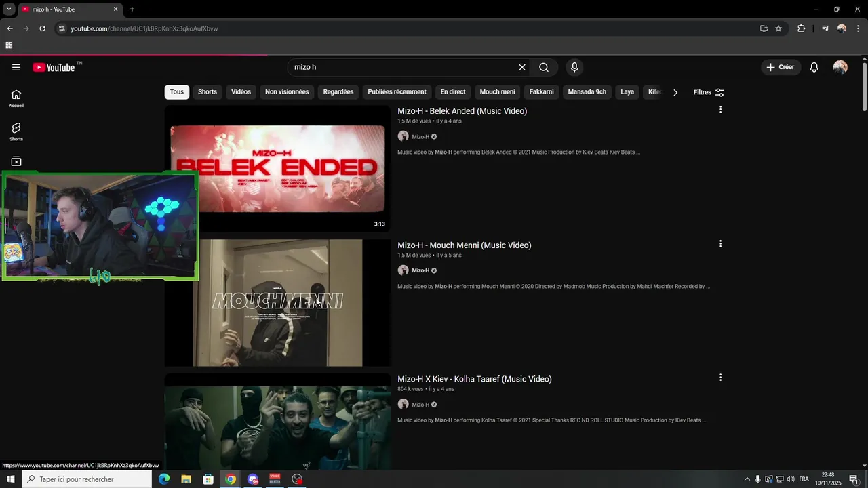
Task: Open the media control icon in toolbar
Action: [825, 28]
